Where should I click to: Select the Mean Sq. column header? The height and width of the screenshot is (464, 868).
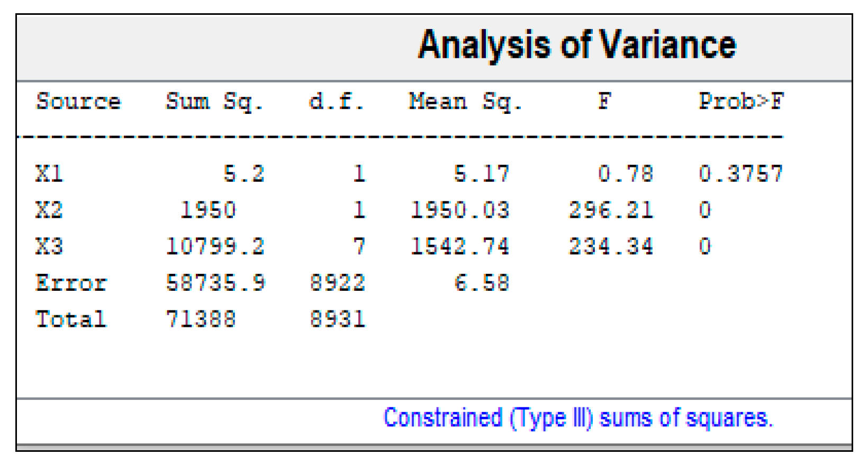click(466, 101)
